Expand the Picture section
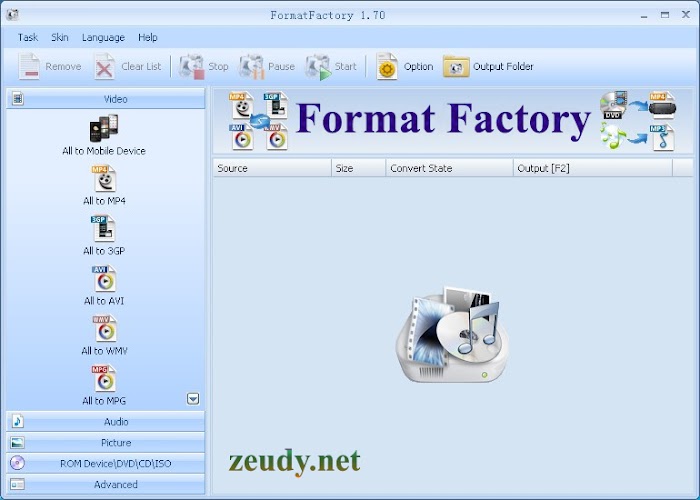The image size is (700, 500). tap(106, 442)
